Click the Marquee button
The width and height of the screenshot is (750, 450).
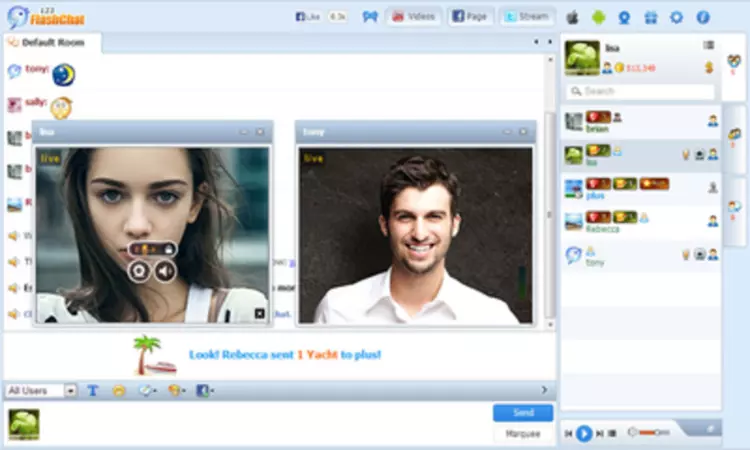(x=523, y=434)
